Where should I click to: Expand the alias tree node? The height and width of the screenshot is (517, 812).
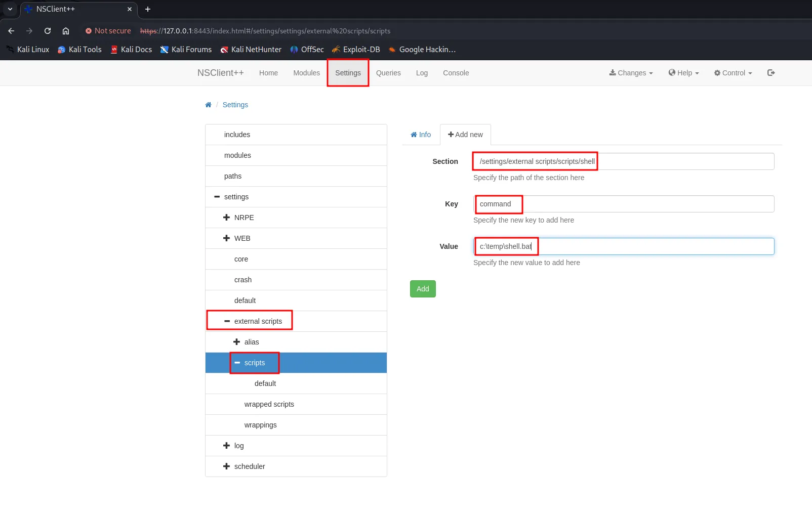click(x=236, y=342)
